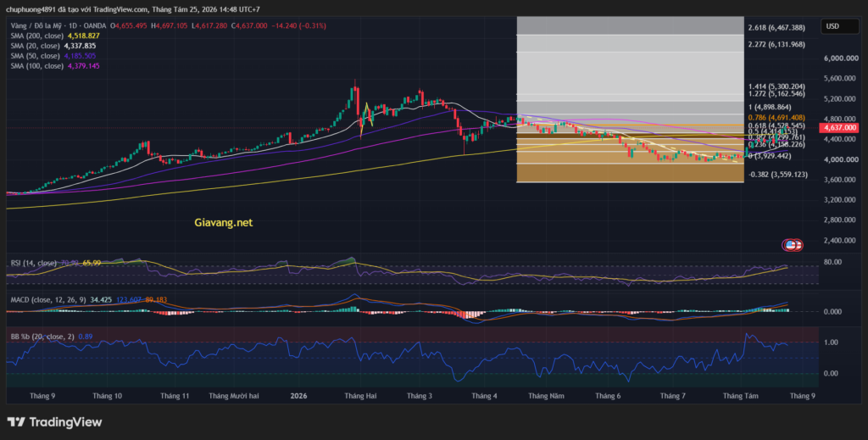The width and height of the screenshot is (868, 440).
Task: Click the 2,400.000 price axis label
Action: (841, 240)
